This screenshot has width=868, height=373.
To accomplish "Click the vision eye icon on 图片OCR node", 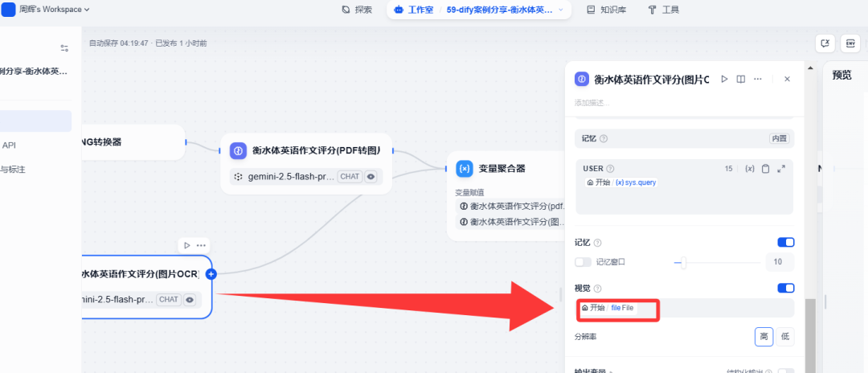I will [190, 299].
